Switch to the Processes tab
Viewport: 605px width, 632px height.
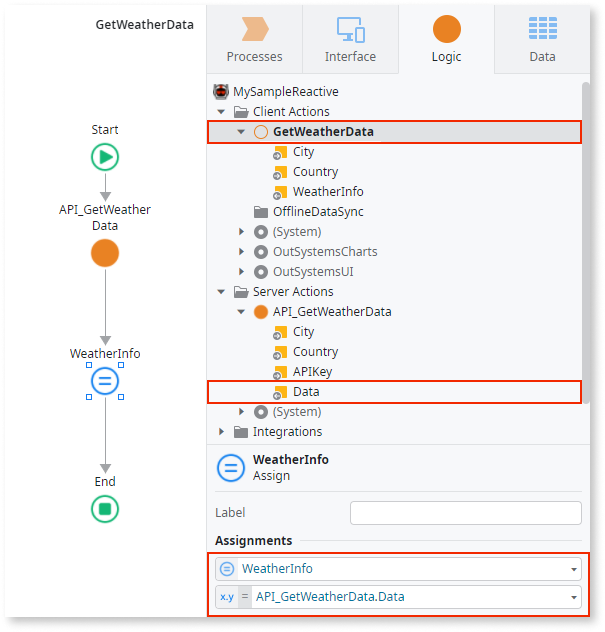[x=254, y=40]
